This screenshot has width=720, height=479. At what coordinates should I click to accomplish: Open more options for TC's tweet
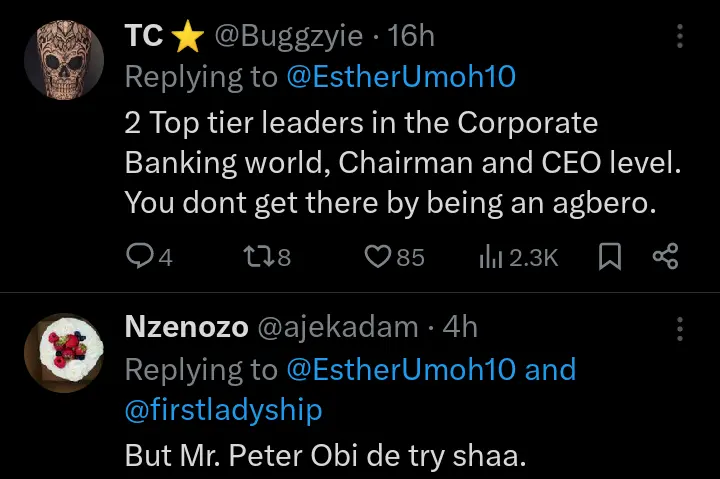tap(680, 37)
